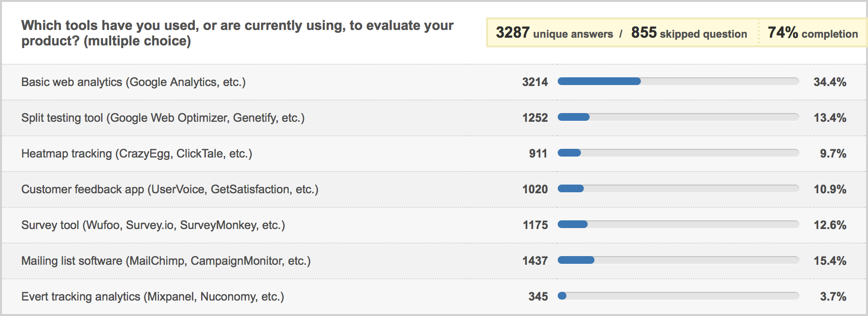Click the 3214 response count
This screenshot has height=316, width=868.
535,82
